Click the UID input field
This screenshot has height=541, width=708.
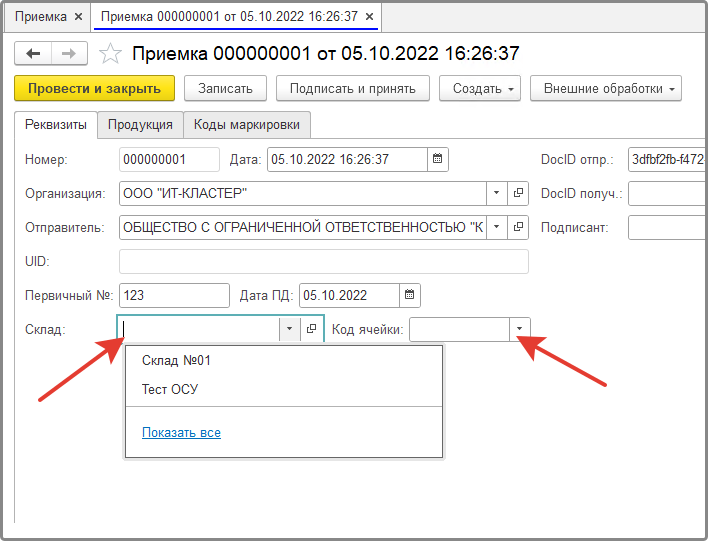pyautogui.click(x=324, y=261)
